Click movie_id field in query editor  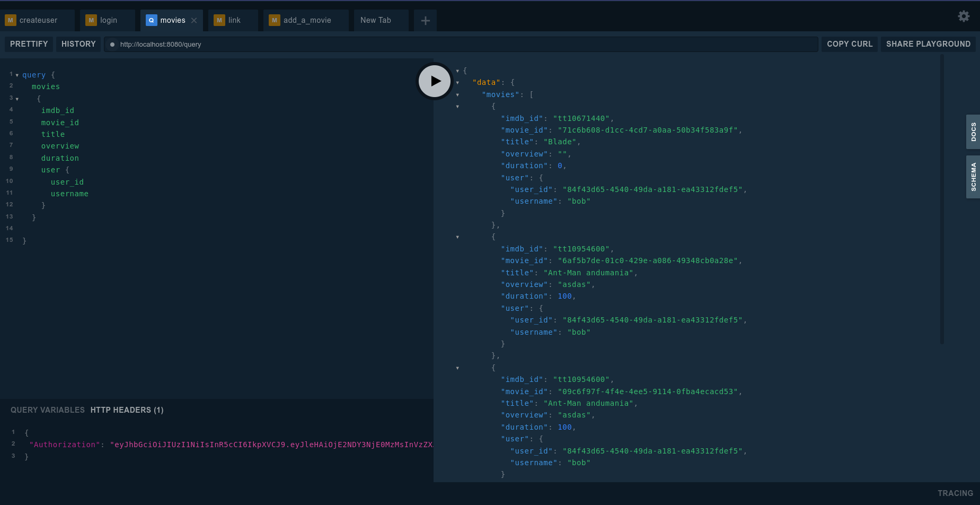[60, 123]
